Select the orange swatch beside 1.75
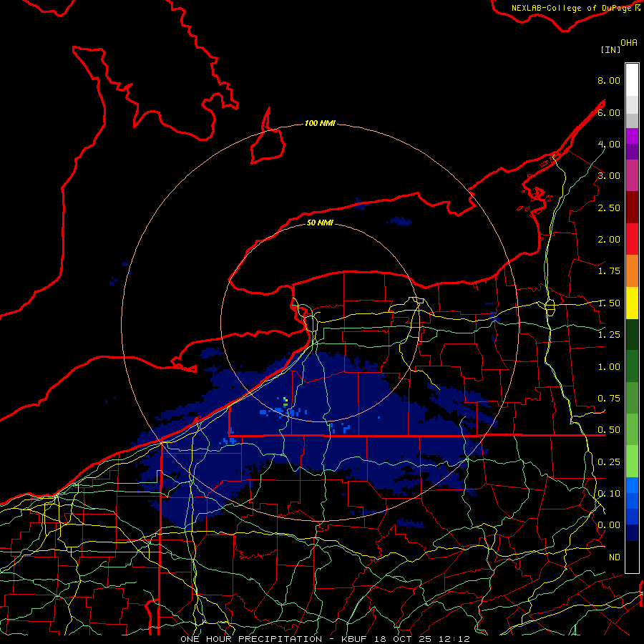644x644 pixels. pyautogui.click(x=632, y=270)
